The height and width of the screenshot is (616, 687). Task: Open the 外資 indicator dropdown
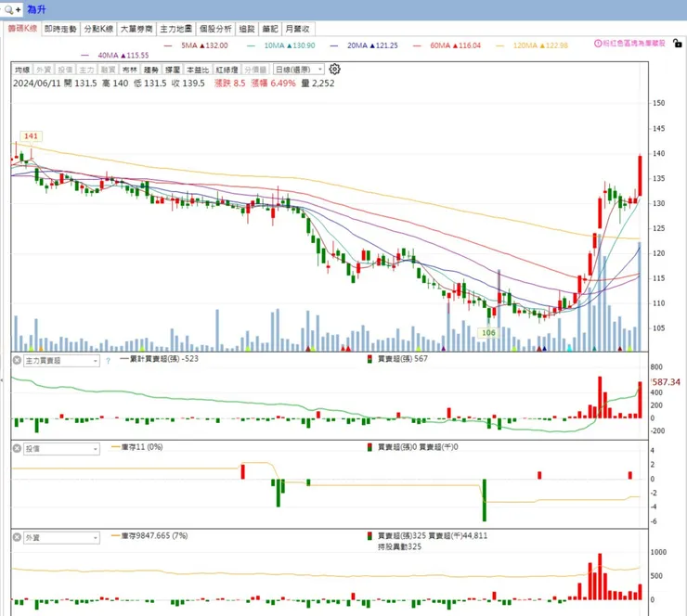click(x=61, y=538)
